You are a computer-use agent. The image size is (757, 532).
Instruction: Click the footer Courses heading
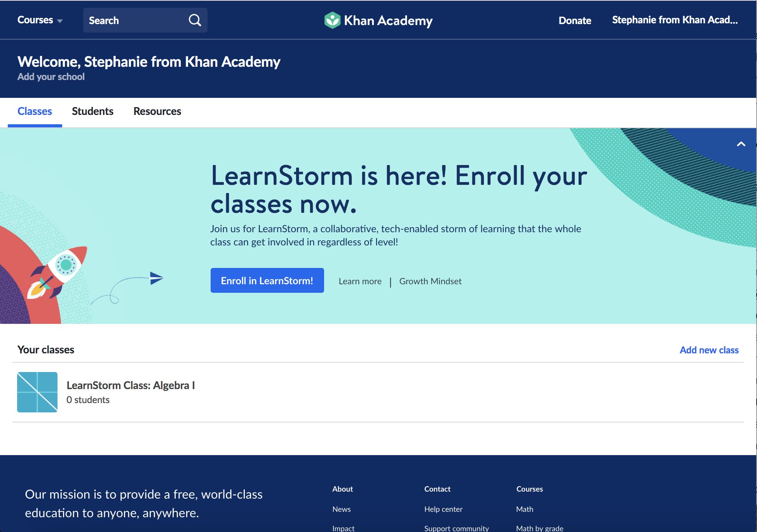tap(529, 489)
